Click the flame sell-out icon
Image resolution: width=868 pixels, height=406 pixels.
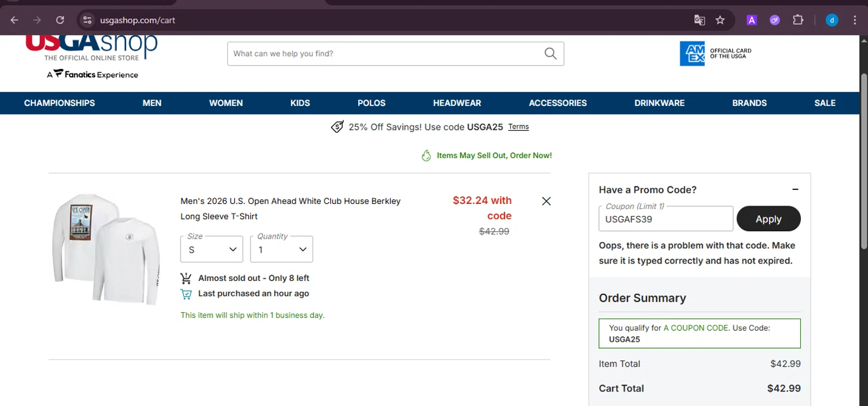click(426, 155)
